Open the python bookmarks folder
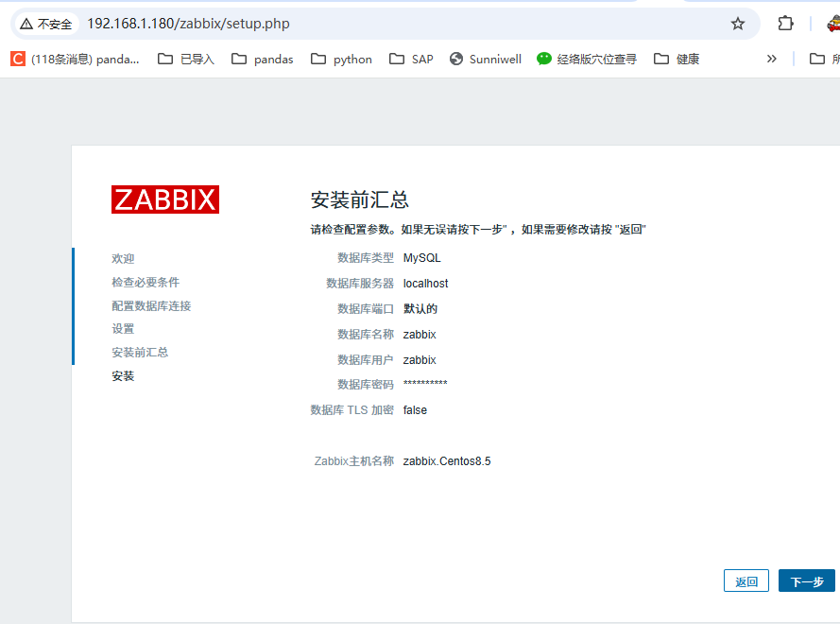Image resolution: width=840 pixels, height=624 pixels. [x=341, y=59]
